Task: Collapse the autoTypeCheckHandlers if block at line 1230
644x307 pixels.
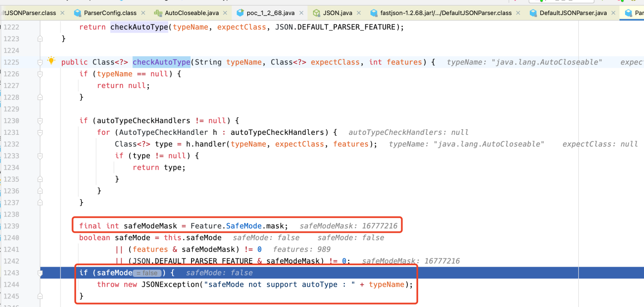Action: pos(40,121)
